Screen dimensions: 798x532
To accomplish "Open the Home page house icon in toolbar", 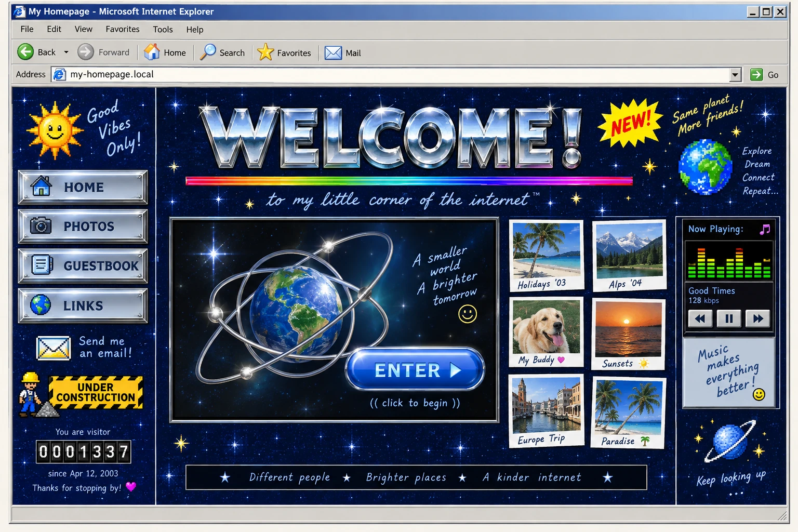I will click(152, 52).
